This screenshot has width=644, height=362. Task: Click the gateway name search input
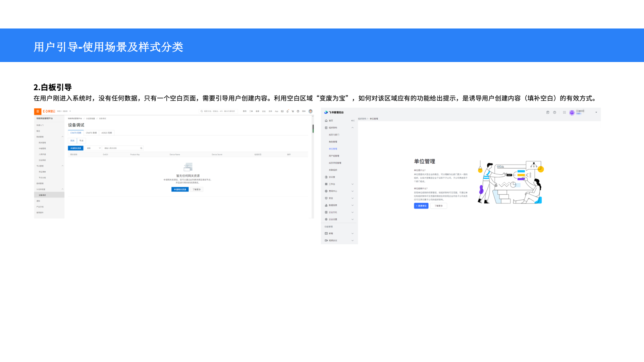tap(121, 148)
